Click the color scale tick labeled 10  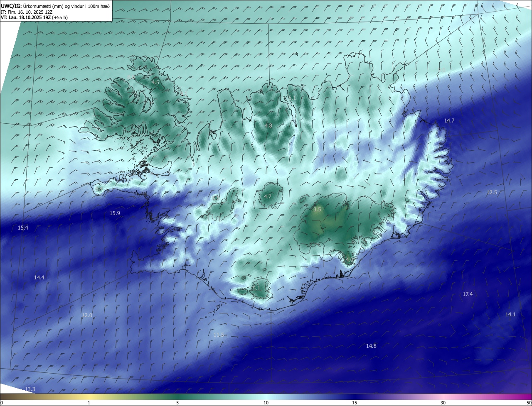click(266, 403)
